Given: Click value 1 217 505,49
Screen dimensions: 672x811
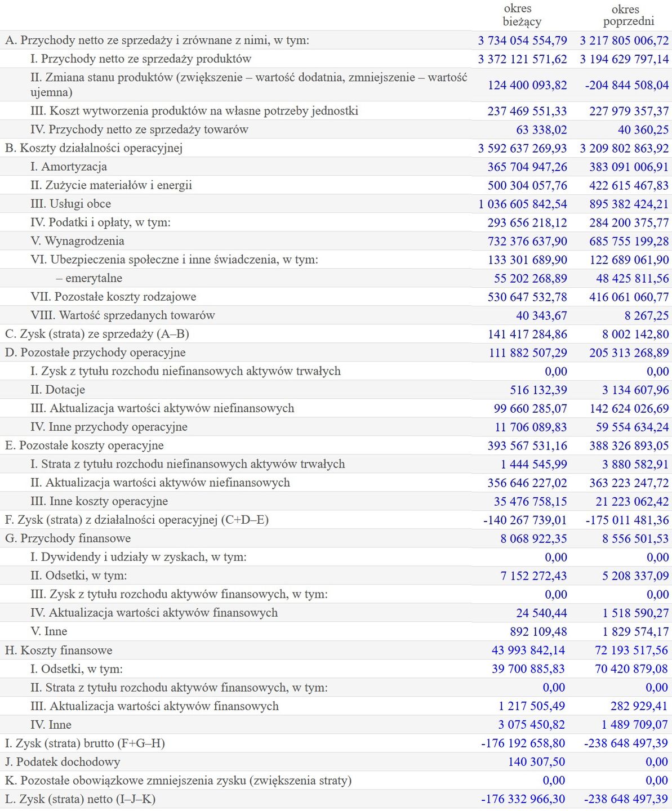Looking at the screenshot, I should (532, 706).
